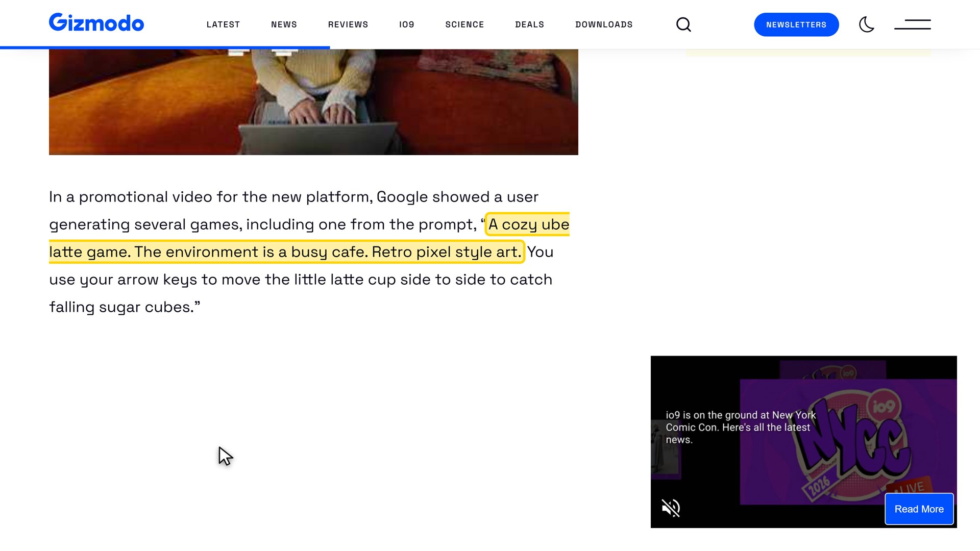Open the Gizmodo home logo
This screenshot has width=980, height=551.
(x=96, y=23)
